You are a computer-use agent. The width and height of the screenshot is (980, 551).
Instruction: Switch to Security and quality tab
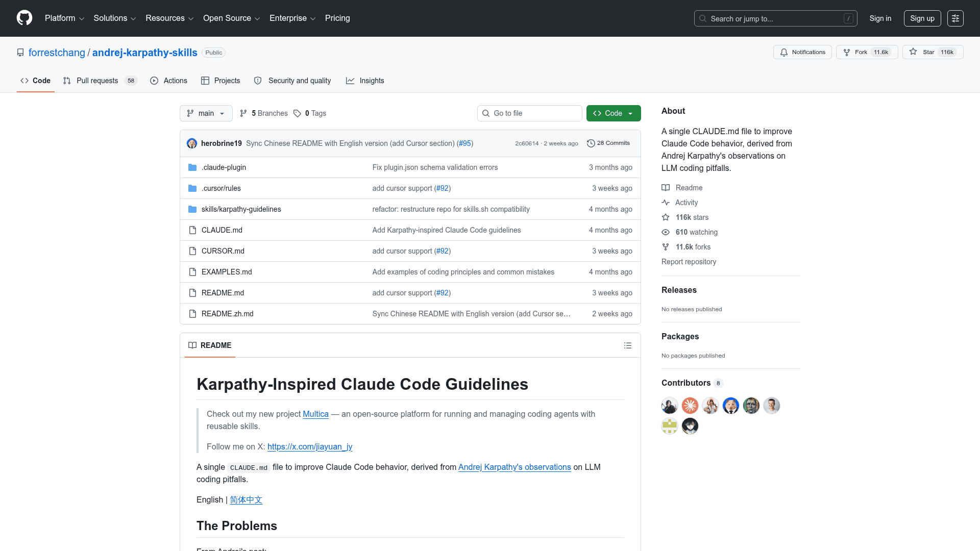pyautogui.click(x=292, y=81)
